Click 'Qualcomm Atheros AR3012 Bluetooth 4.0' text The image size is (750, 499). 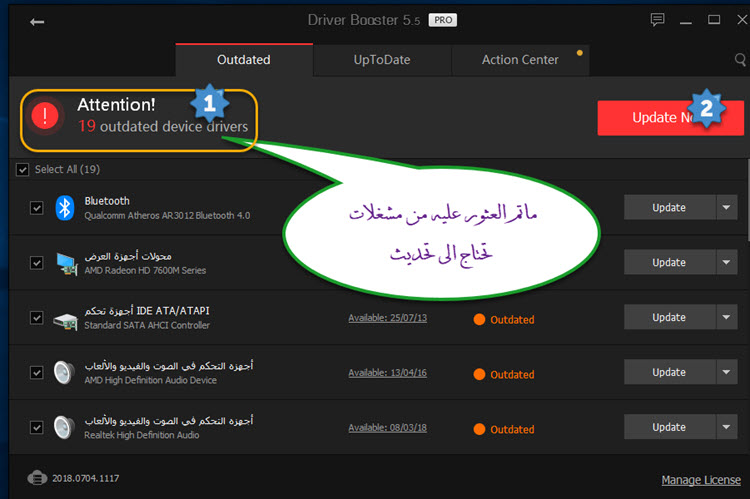[167, 216]
